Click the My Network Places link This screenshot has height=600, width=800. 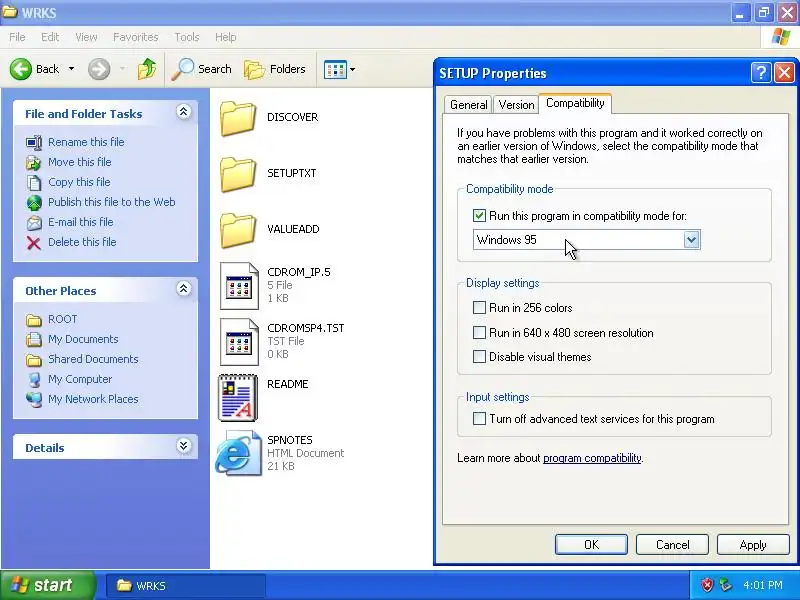tap(93, 399)
